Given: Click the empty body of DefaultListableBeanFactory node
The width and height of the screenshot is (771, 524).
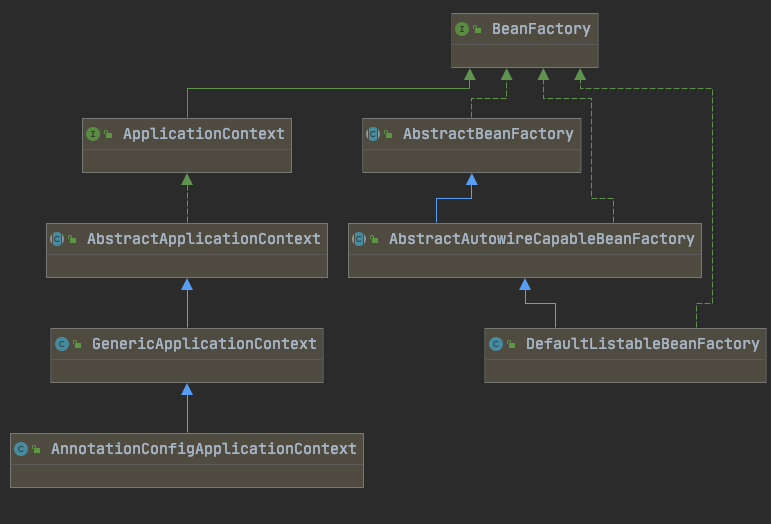Looking at the screenshot, I should (x=625, y=370).
